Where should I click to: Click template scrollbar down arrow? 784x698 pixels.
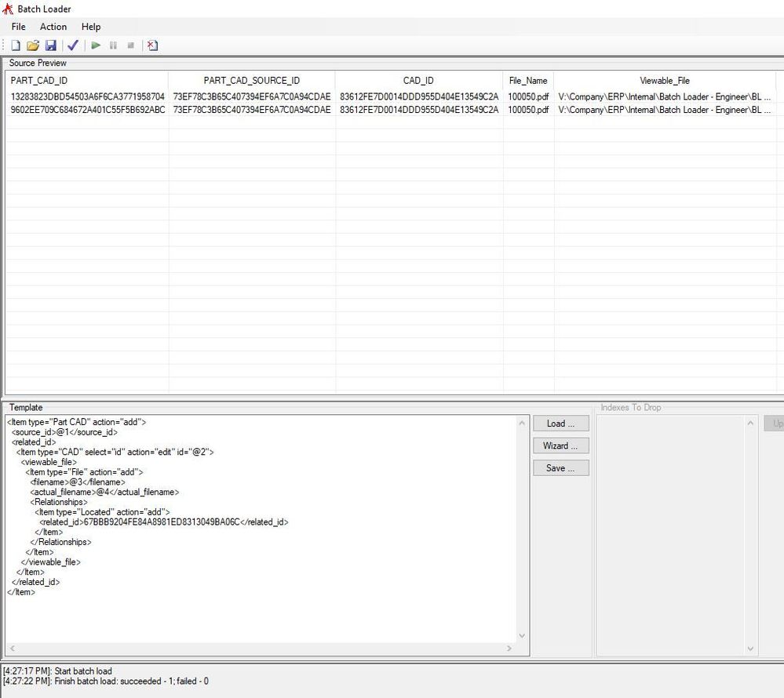click(x=522, y=635)
